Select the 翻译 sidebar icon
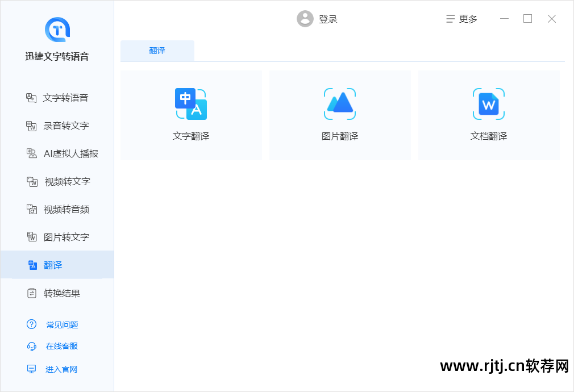 (32, 265)
